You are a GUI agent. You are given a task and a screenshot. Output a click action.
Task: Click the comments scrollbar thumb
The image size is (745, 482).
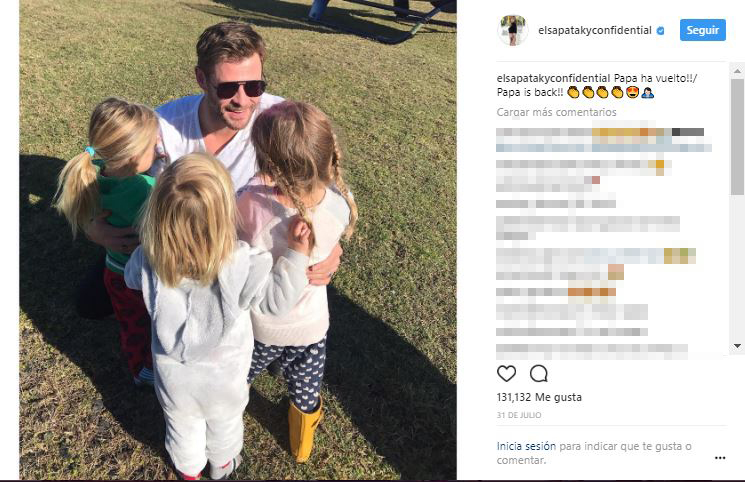tap(737, 137)
